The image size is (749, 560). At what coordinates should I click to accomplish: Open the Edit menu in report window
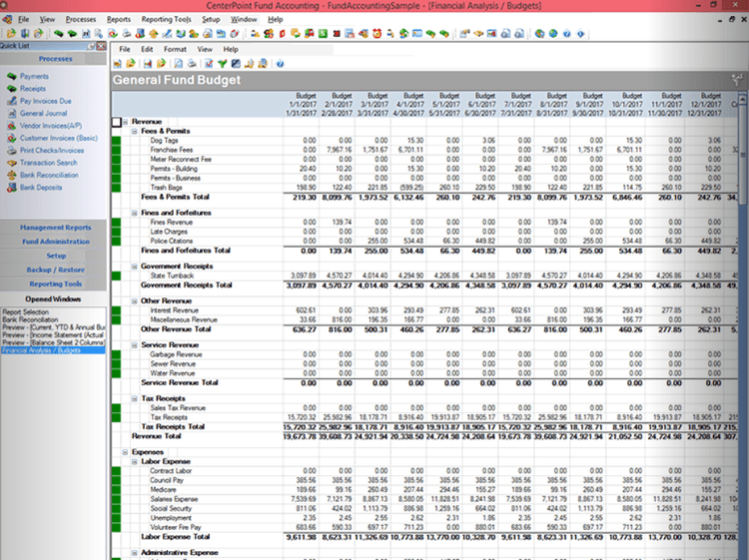147,49
